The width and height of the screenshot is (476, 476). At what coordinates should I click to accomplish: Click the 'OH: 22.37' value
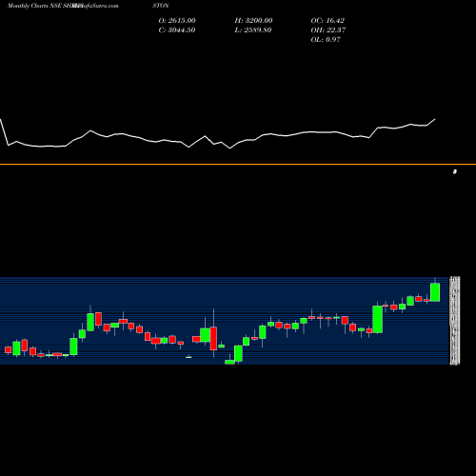tap(328, 30)
